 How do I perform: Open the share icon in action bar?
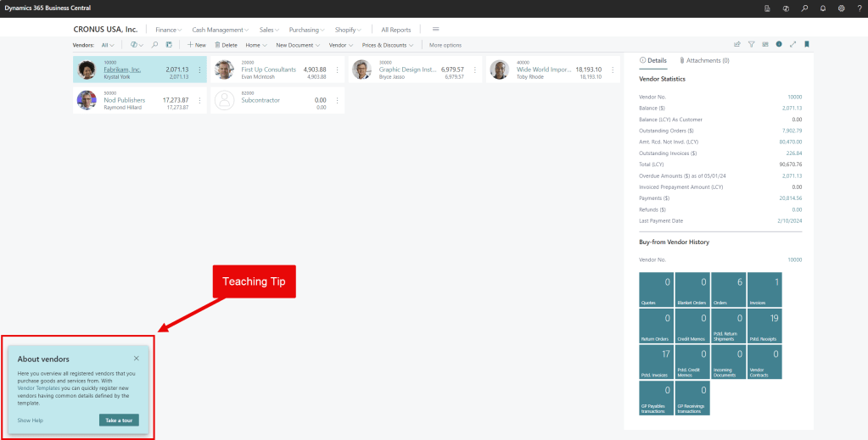click(736, 44)
